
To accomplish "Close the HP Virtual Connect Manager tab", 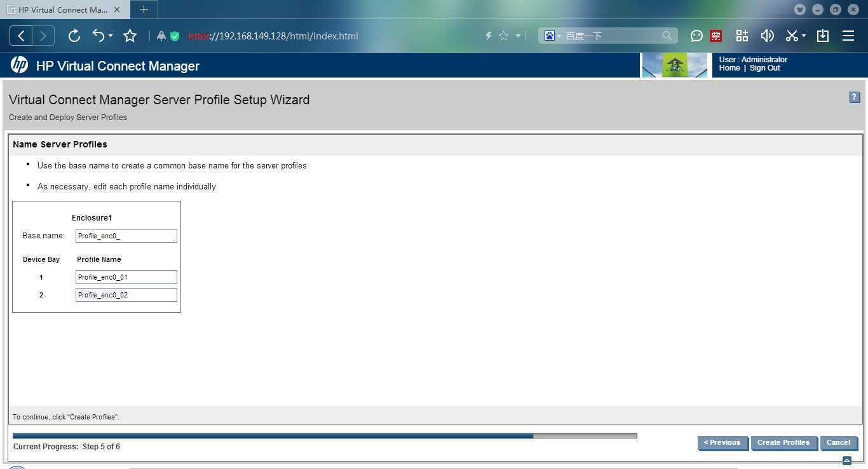I will 117,10.
